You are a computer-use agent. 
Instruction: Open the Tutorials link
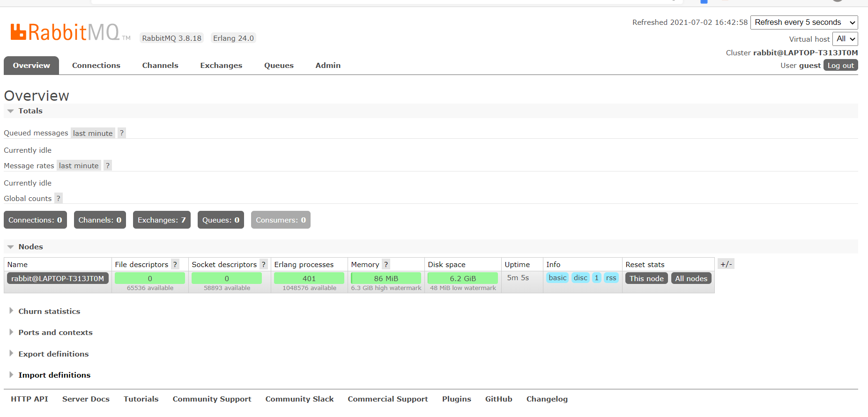point(141,399)
